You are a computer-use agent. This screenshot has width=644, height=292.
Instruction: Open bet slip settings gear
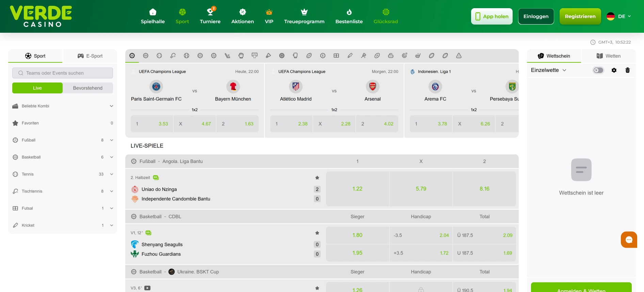coord(614,70)
